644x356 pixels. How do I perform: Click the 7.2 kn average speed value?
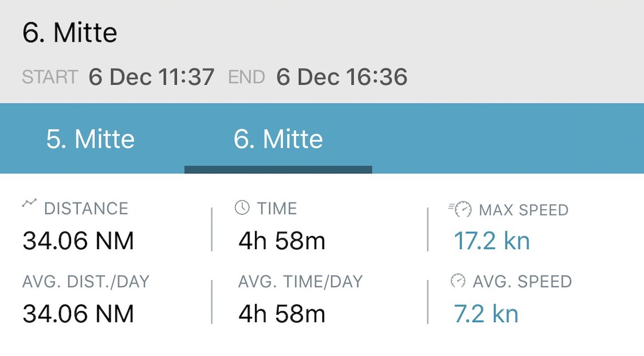[486, 314]
